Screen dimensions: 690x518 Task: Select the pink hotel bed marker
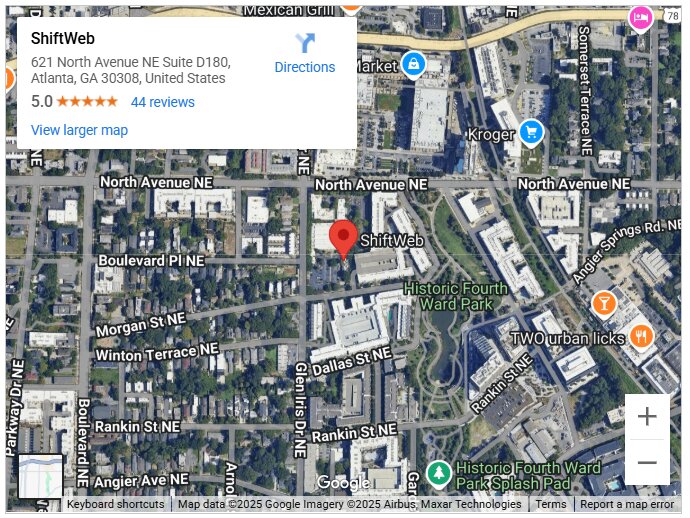[640, 19]
